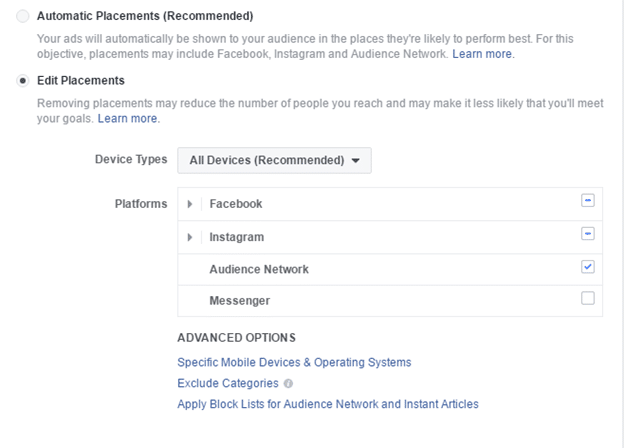
Task: Open the Exclude Categories link
Action: (227, 383)
